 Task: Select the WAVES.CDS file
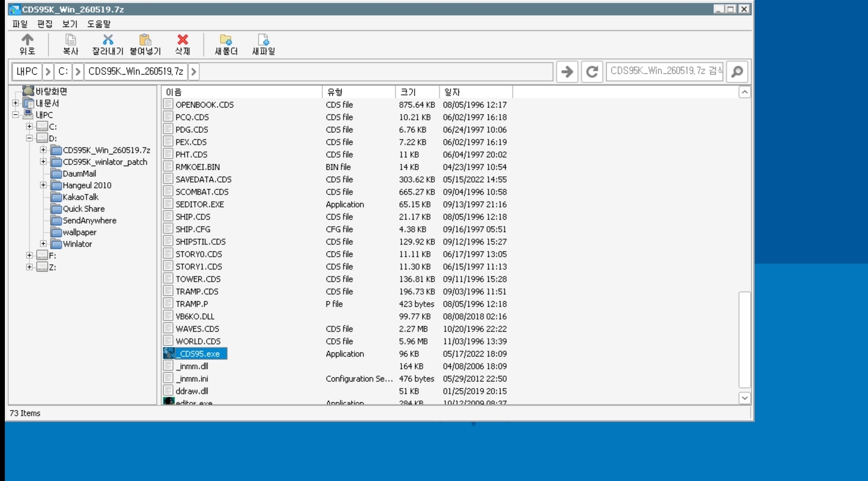pos(197,329)
